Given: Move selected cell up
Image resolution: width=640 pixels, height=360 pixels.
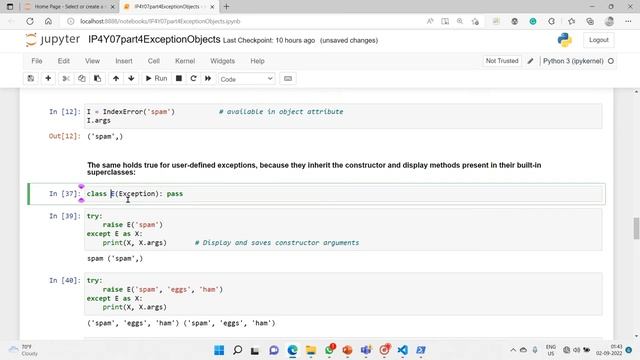Looking at the screenshot, I should 116,78.
